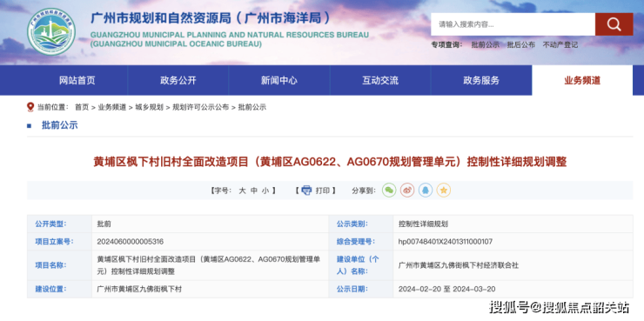Click the 公示日期 label cell

[x=360, y=289]
